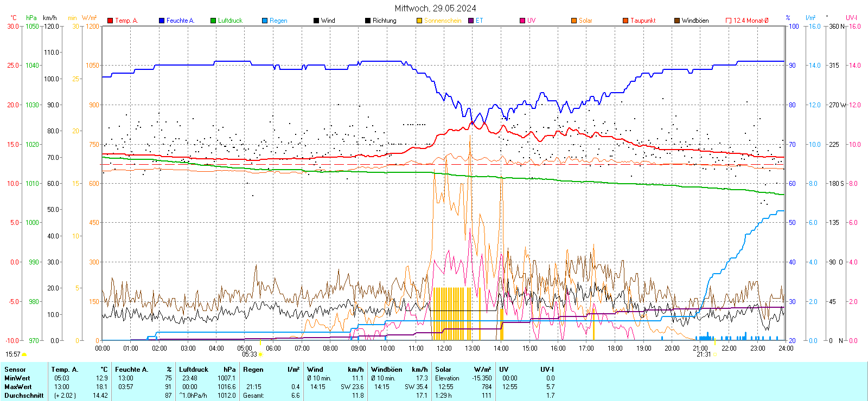Click the 12:00 time axis label
Screen dimensions: 868x401
coord(444,348)
